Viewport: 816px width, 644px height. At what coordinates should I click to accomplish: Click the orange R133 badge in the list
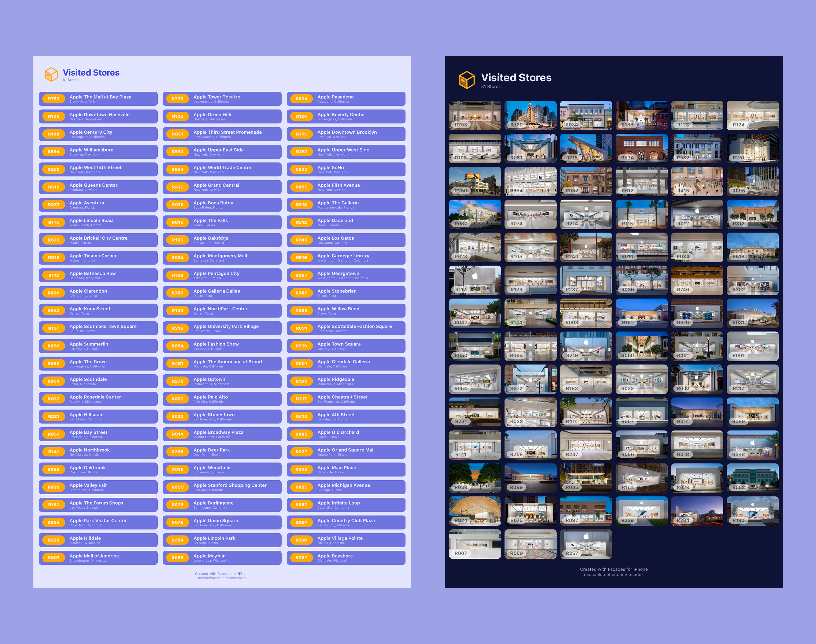click(54, 116)
